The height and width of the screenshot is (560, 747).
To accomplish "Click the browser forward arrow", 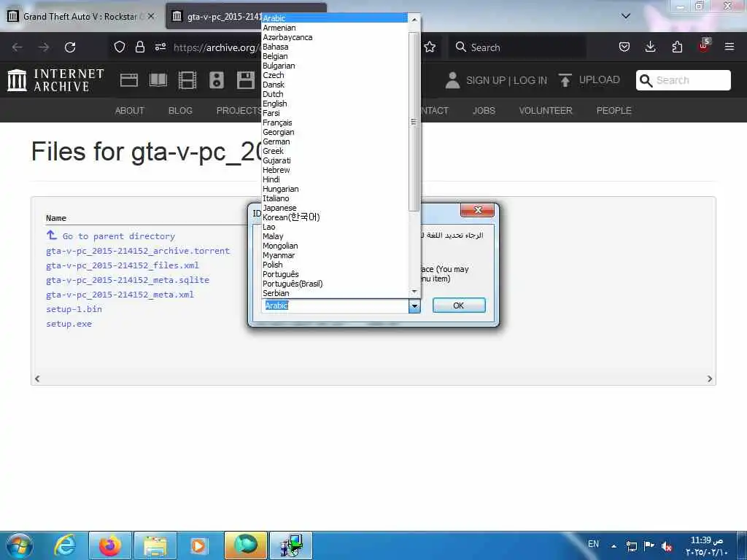I will 44,47.
